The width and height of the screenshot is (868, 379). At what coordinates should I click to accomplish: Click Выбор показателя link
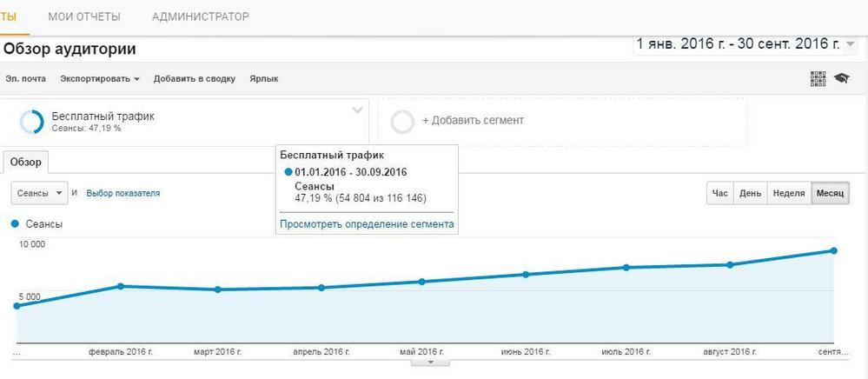coord(123,193)
